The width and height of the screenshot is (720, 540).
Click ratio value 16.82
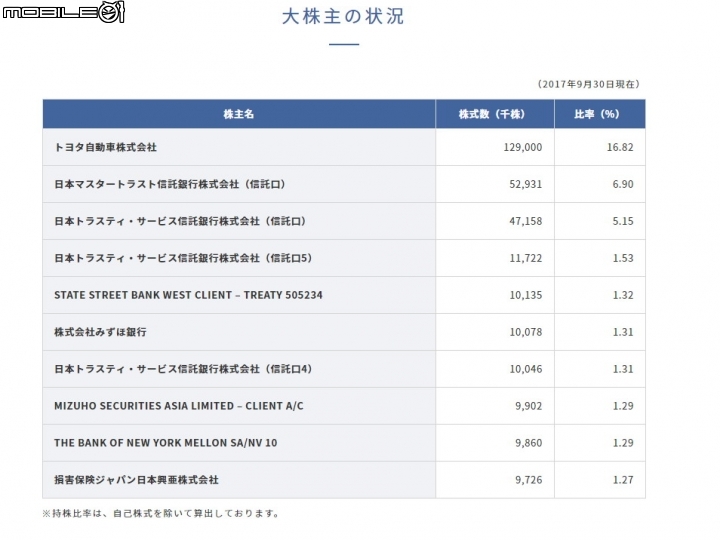(x=620, y=147)
